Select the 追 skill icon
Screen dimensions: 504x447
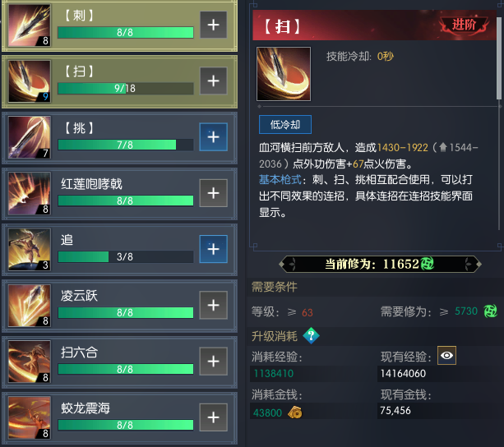tap(30, 250)
